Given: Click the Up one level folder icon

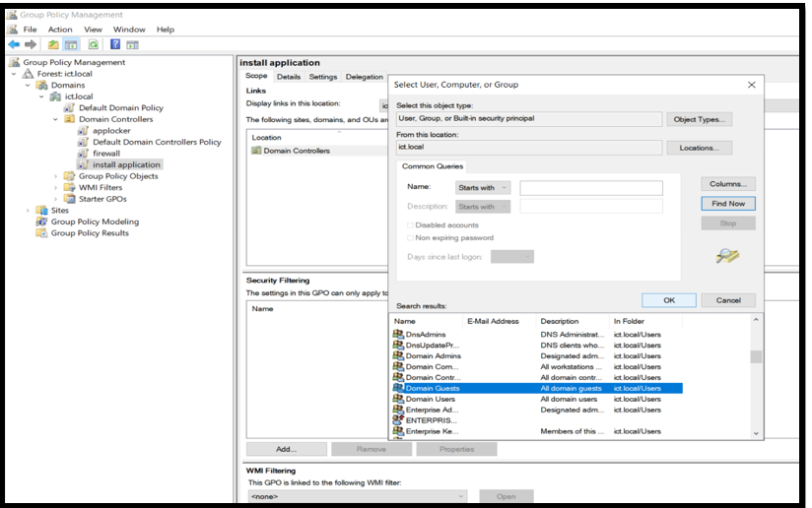Looking at the screenshot, I should coord(53,44).
